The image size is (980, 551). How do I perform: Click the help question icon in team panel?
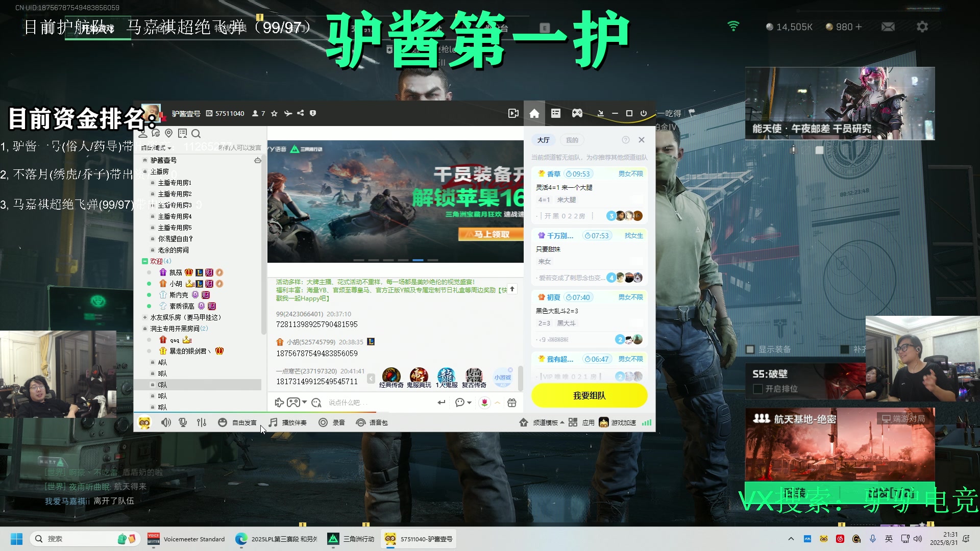(626, 140)
